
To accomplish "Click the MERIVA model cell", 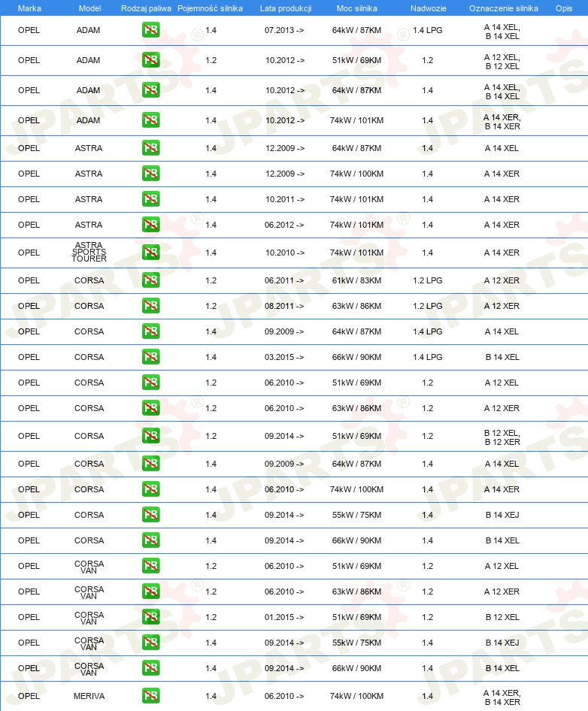I will click(89, 695).
